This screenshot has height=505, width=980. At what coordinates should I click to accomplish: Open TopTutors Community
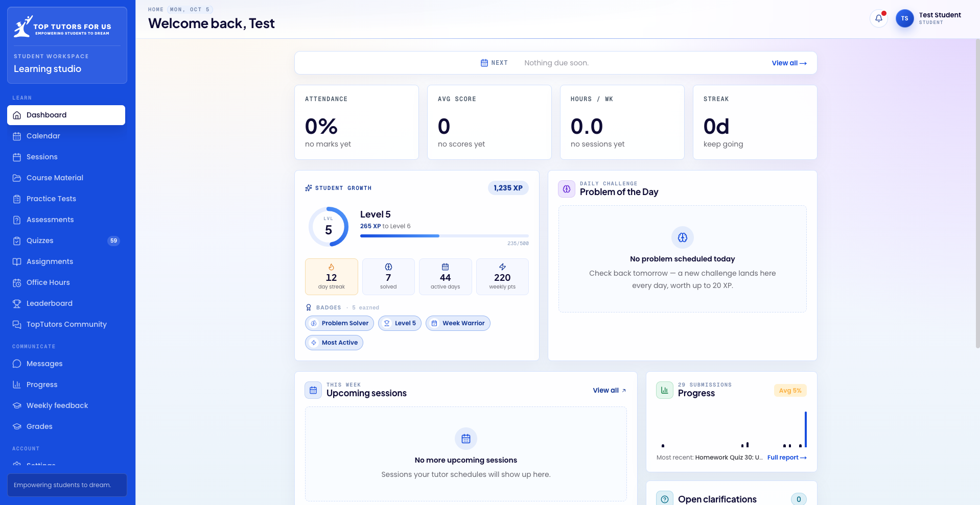click(66, 324)
